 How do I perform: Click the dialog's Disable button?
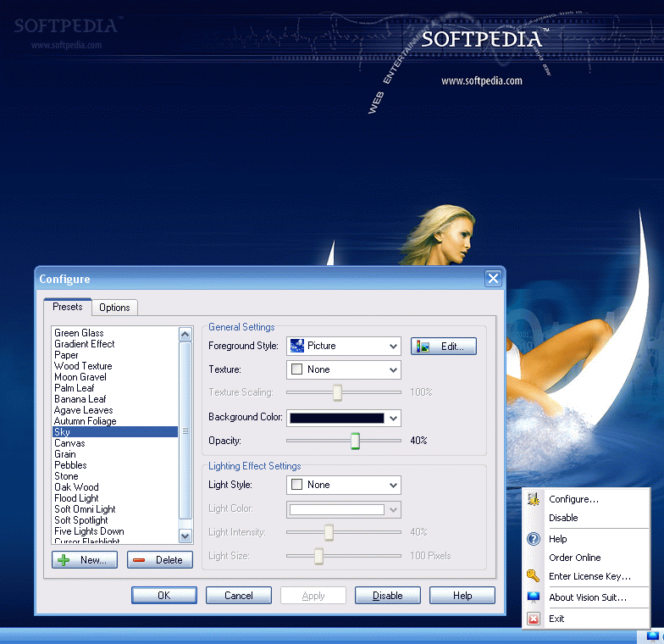point(388,595)
